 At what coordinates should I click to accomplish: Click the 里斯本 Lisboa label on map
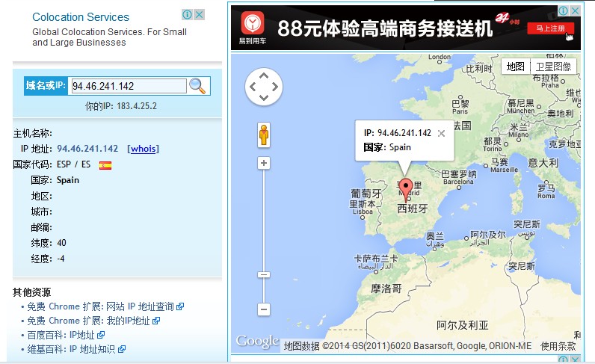363,208
